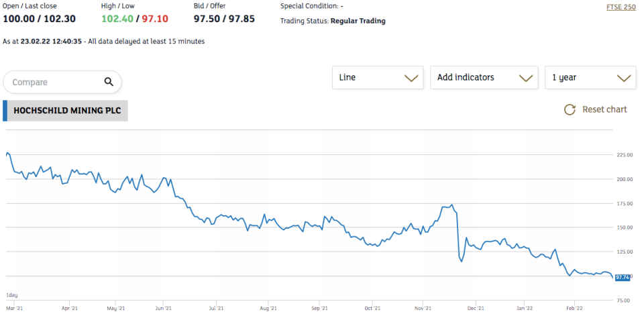The image size is (644, 320).
Task: Click the 225.00 price axis label
Action: coord(625,155)
